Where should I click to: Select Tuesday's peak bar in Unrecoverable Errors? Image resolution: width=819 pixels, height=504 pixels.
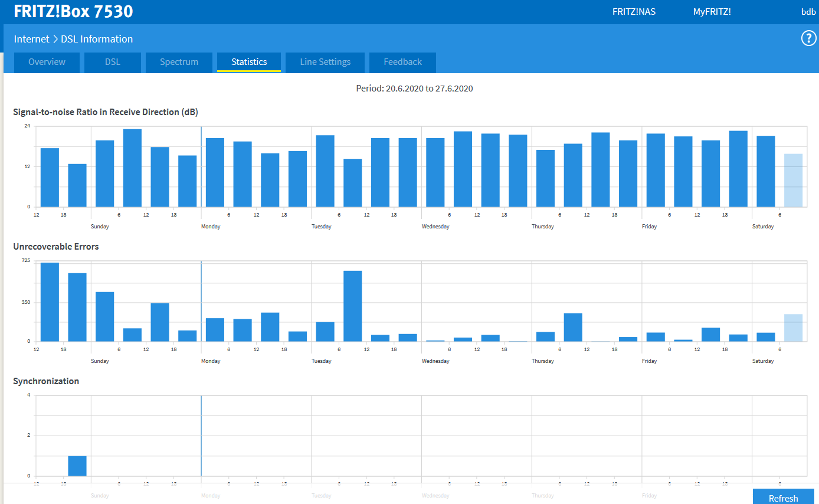pyautogui.click(x=352, y=306)
